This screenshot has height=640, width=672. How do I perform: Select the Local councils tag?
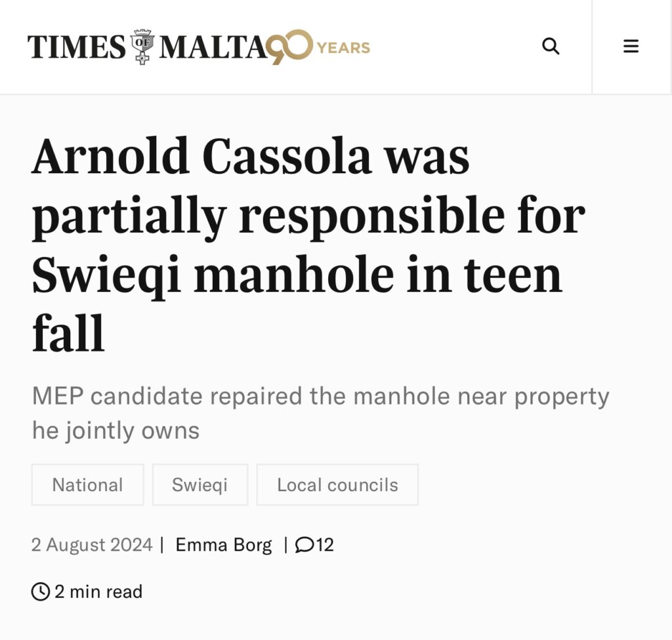337,485
